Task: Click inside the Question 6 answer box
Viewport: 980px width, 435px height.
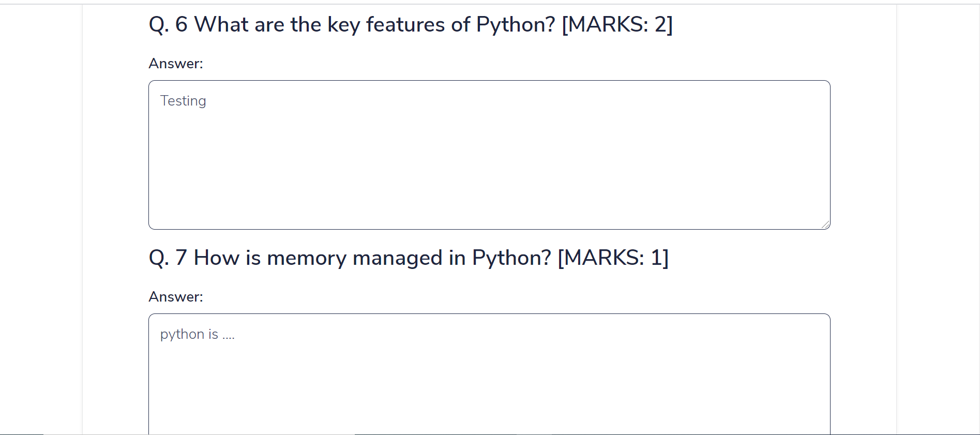Action: [489, 166]
